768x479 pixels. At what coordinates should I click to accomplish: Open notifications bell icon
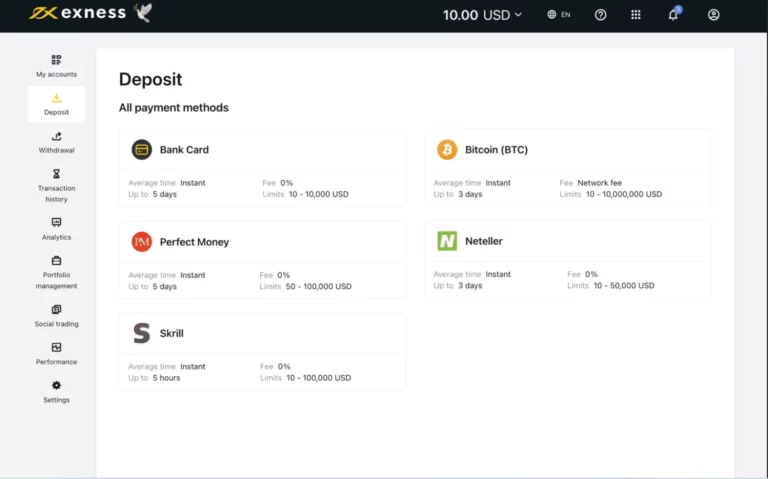tap(673, 15)
